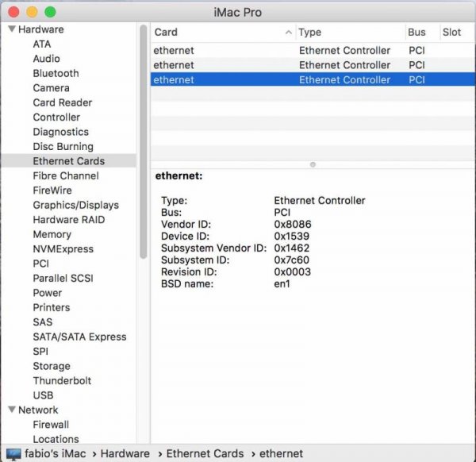Select Thunderbolt in the sidebar
The width and height of the screenshot is (476, 462).
click(x=62, y=380)
